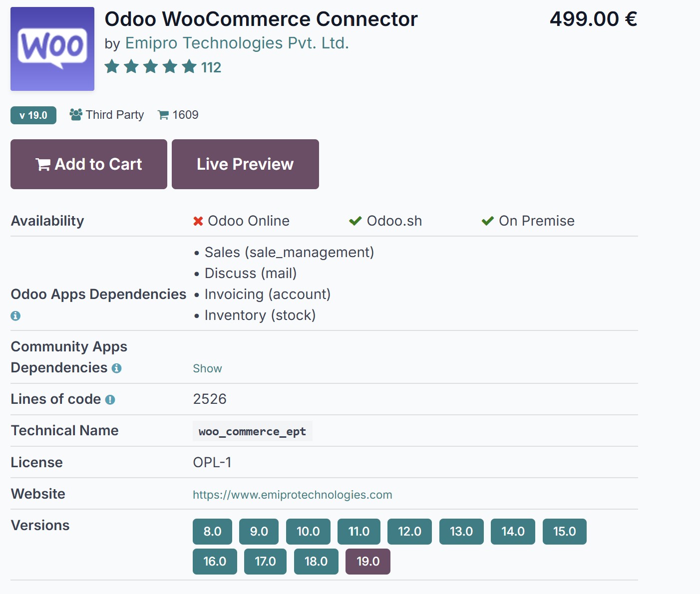Image resolution: width=700 pixels, height=594 pixels.
Task: Click the WooCommerce app logo thumbnail
Action: point(52,48)
